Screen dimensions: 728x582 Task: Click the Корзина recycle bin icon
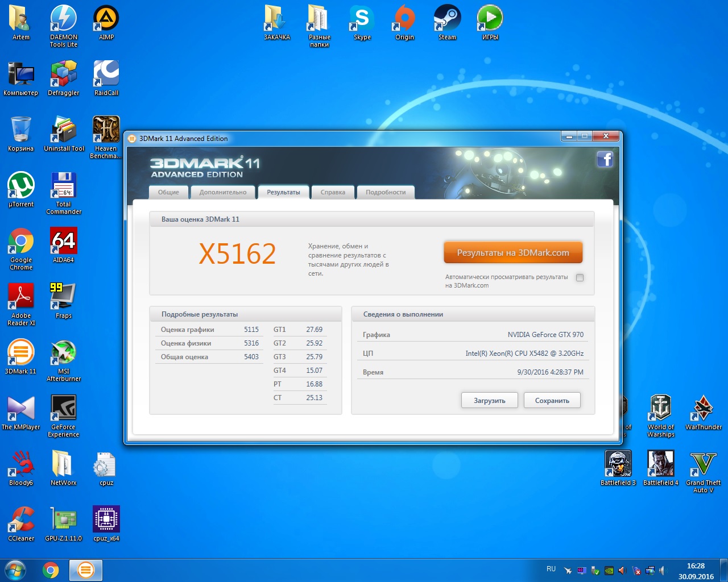tap(21, 134)
